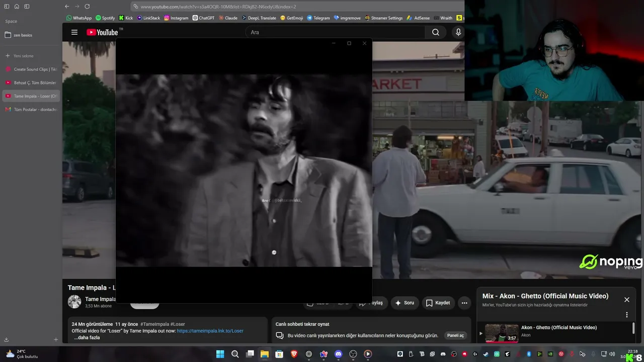Save video with the Kaydet button
The image size is (644, 362).
[x=438, y=303]
